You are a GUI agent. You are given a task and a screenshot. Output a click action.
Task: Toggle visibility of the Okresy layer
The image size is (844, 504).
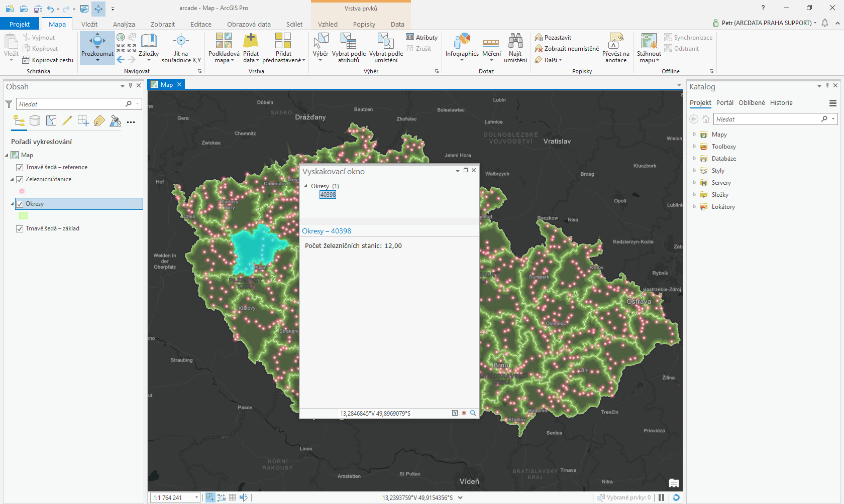19,204
